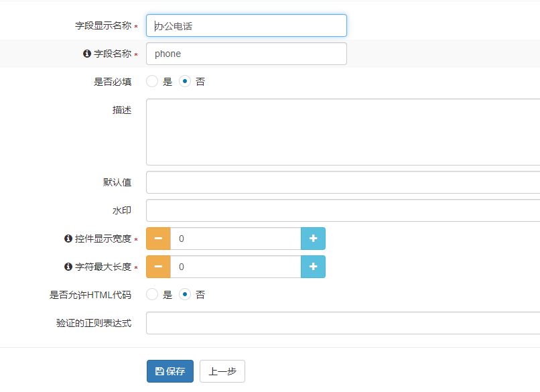This screenshot has height=392, width=540.
Task: Select 否 for 是否必填
Action: [185, 82]
